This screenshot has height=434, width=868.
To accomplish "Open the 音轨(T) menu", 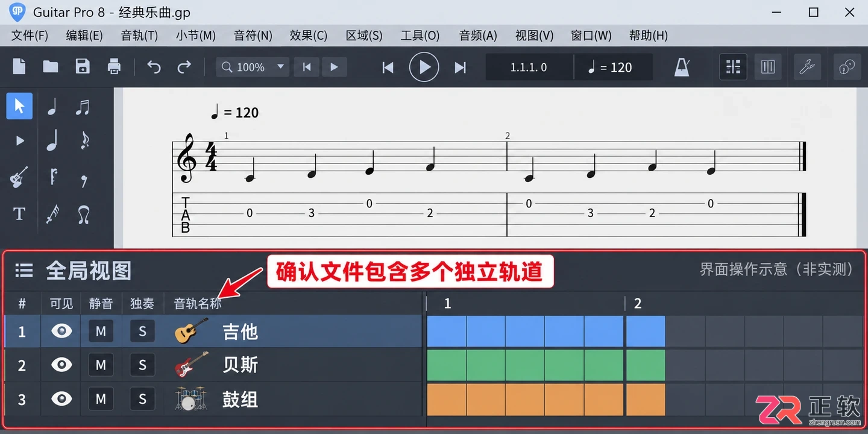I will (139, 36).
